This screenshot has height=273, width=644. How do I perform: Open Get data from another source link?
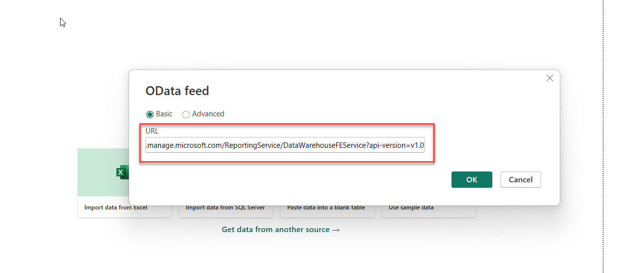[x=281, y=230]
